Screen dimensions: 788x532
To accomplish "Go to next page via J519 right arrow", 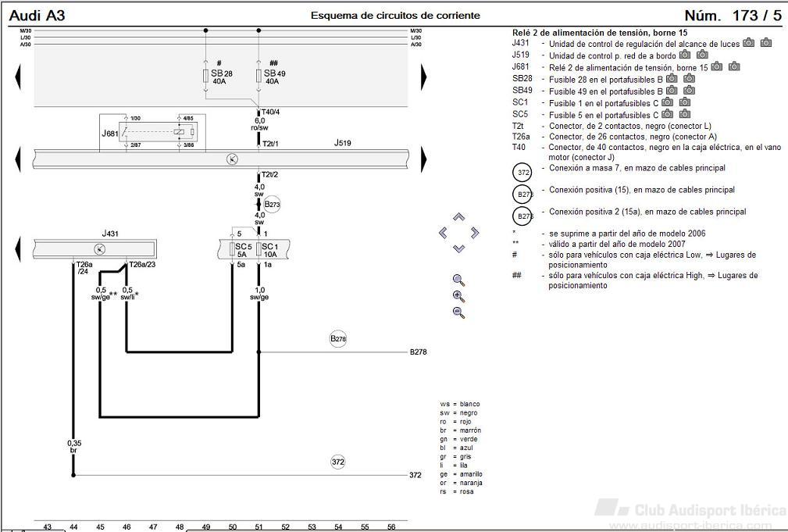I will (423, 159).
